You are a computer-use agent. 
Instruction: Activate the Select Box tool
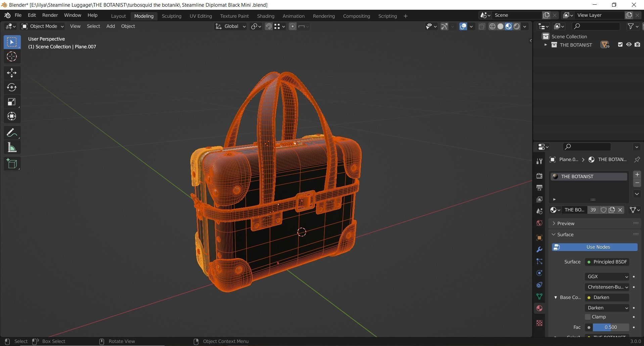pos(12,42)
